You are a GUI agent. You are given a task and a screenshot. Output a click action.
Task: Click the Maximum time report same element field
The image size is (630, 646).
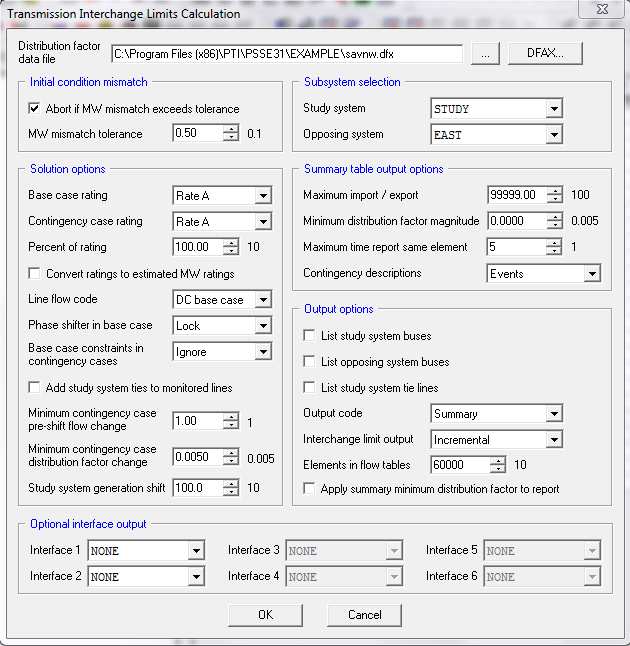(516, 247)
